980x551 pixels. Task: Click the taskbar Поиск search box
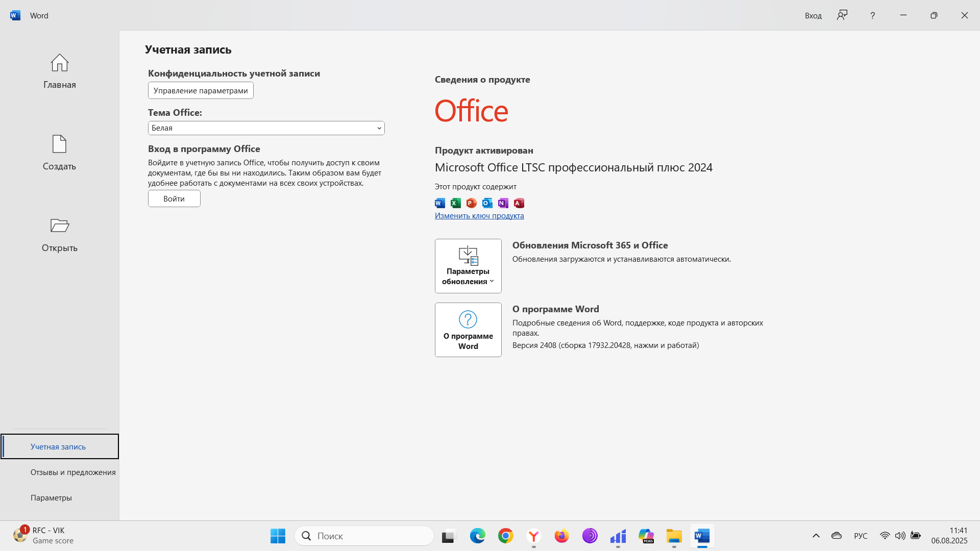(x=364, y=536)
